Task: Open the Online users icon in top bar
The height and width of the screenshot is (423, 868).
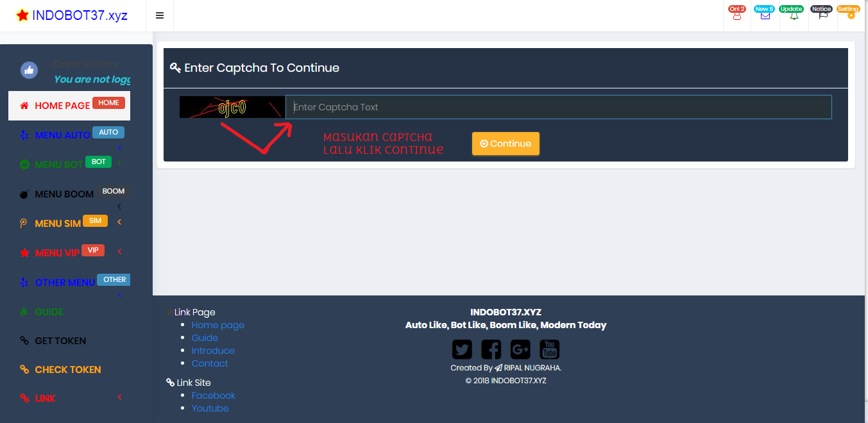Action: click(736, 15)
